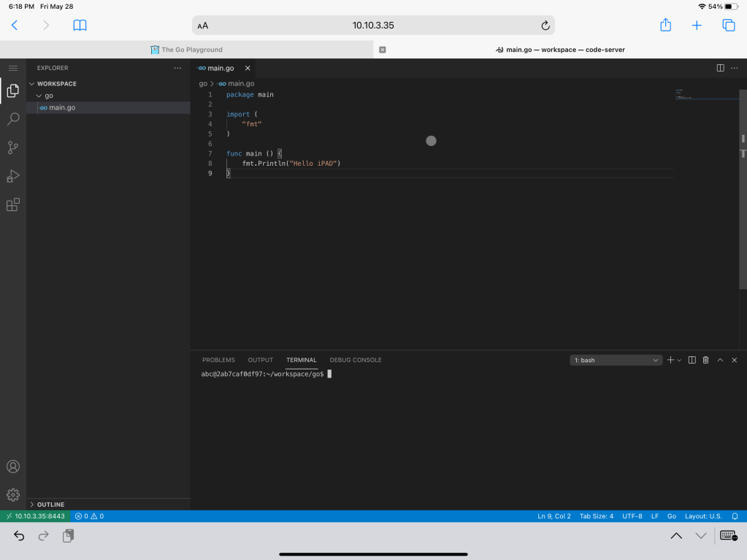The height and width of the screenshot is (560, 747).
Task: Switch to the PROBLEMS panel tab
Action: [x=218, y=360]
